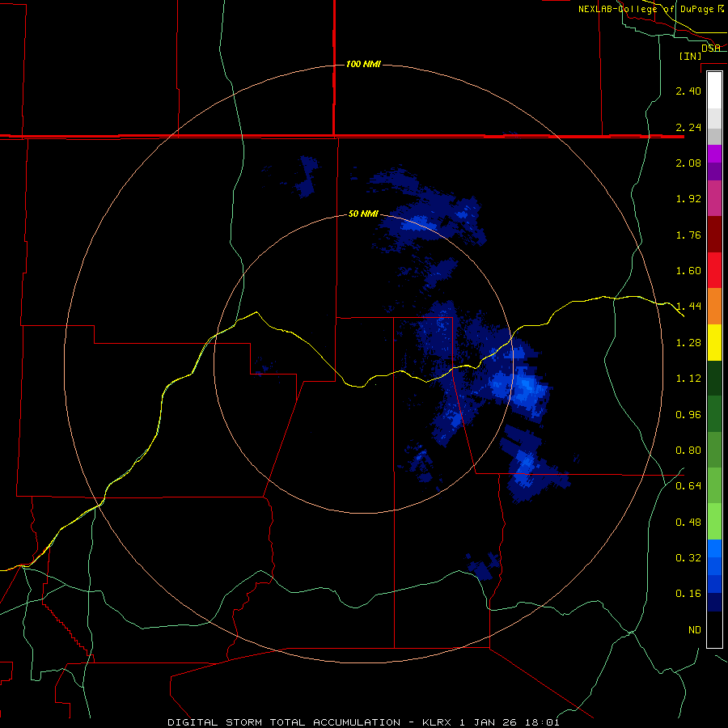The image size is (728, 728).
Task: Click the ND legend label
Action: click(x=695, y=630)
